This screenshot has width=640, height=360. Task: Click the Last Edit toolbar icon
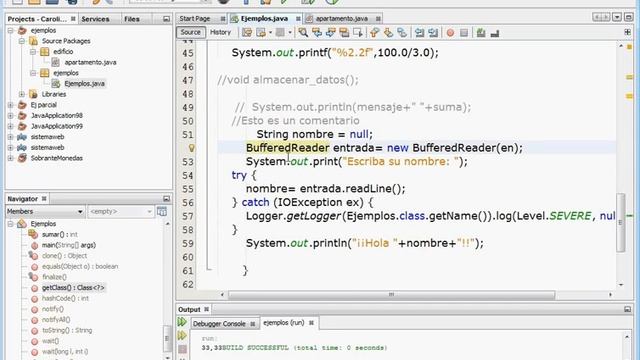coord(247,33)
